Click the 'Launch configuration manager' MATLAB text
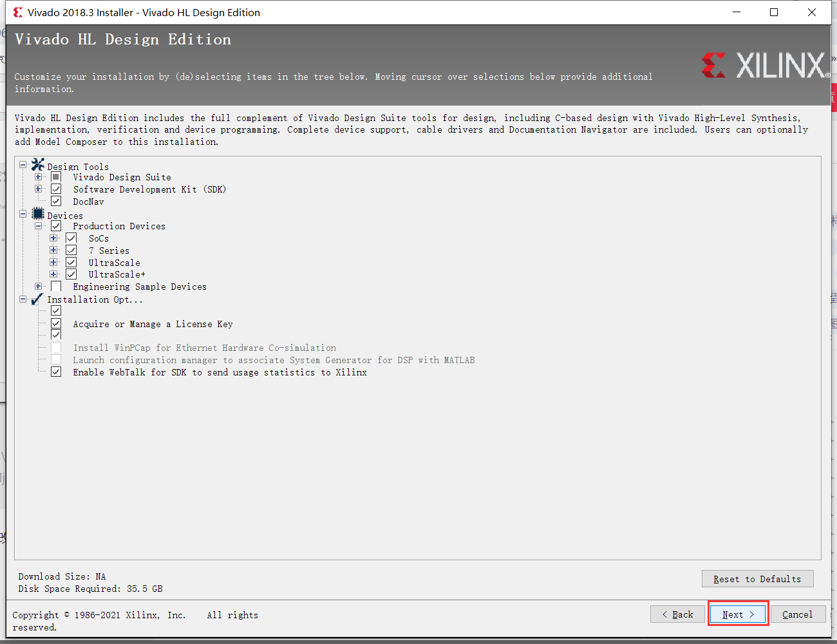Viewport: 837px width, 644px height. [x=274, y=360]
